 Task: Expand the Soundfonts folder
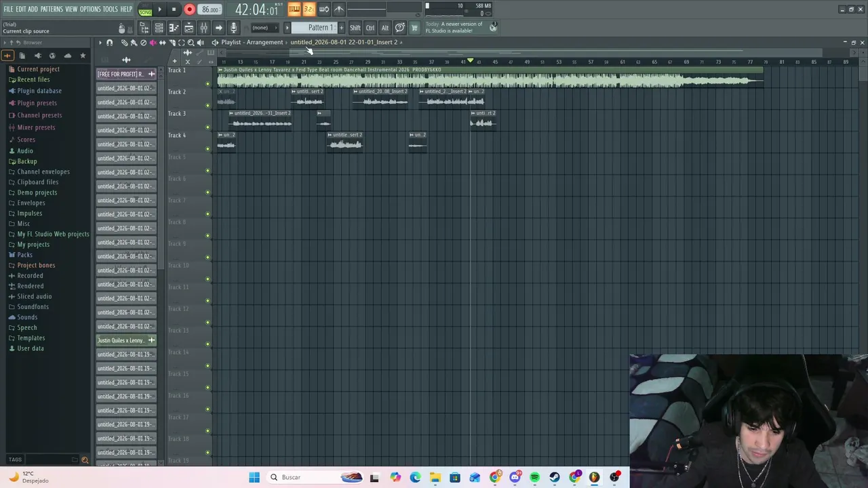pyautogui.click(x=33, y=306)
